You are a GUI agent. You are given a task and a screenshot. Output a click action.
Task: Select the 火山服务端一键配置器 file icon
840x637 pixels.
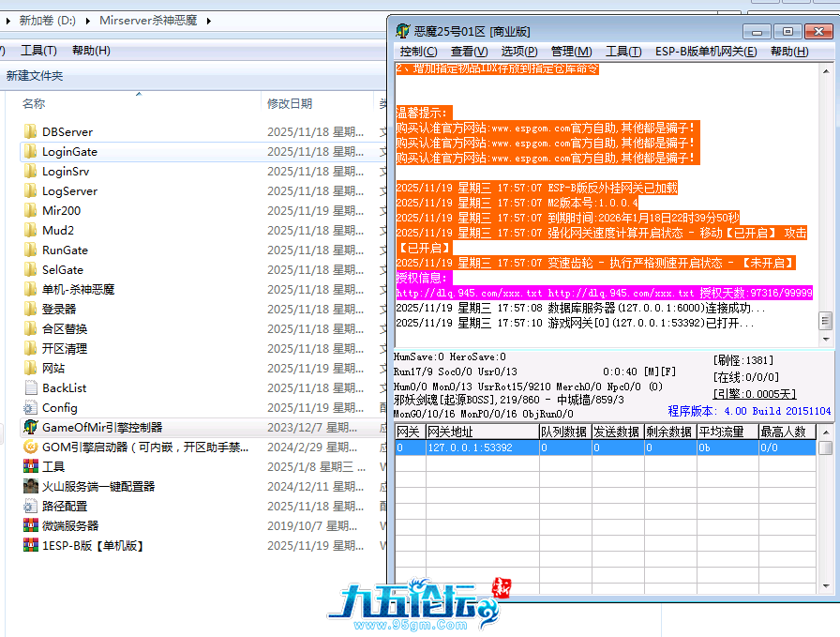31,486
